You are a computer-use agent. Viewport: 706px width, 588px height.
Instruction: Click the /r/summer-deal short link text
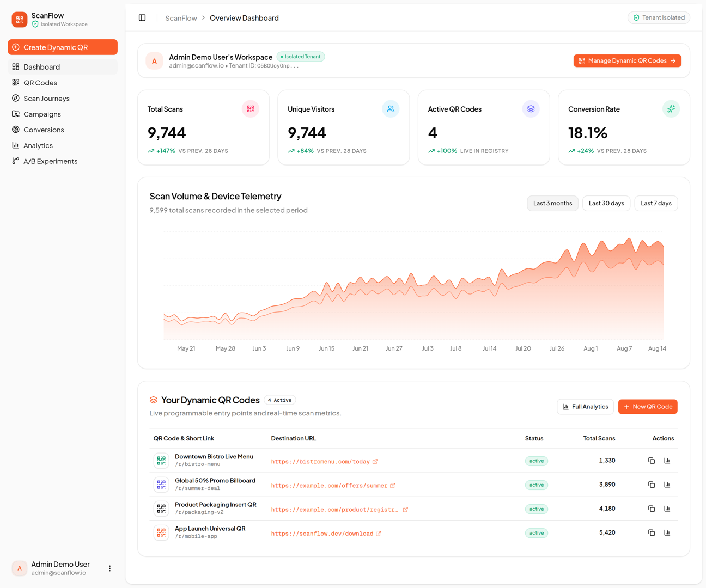pos(198,488)
